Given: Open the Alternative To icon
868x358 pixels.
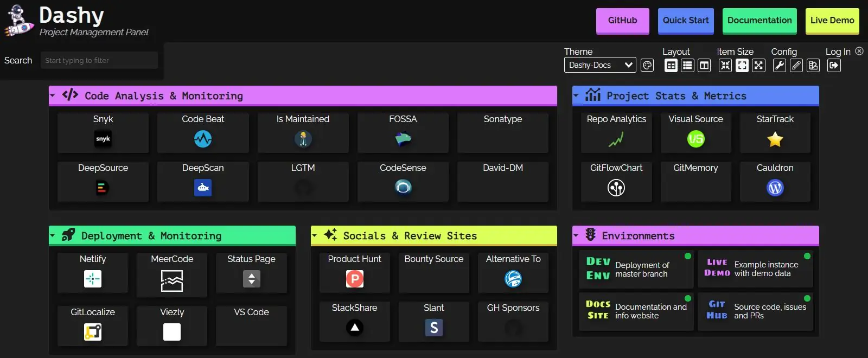Looking at the screenshot, I should tap(513, 279).
